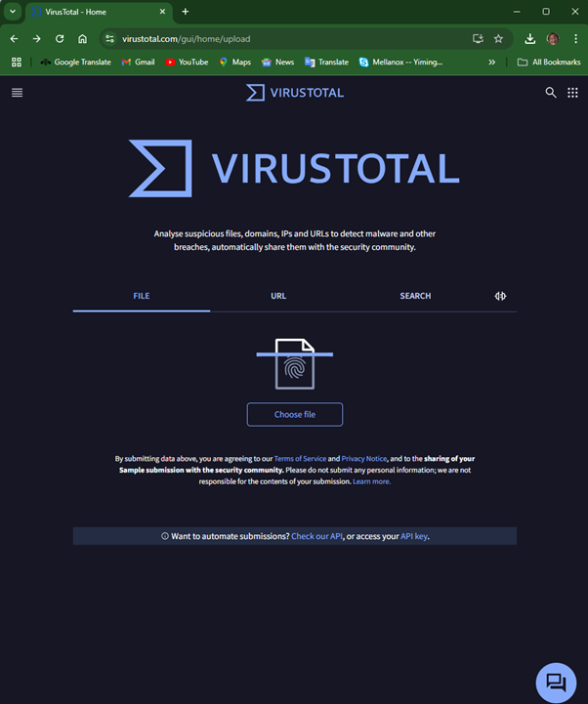Image resolution: width=588 pixels, height=704 pixels.
Task: Select the icon tab beside SEARCH
Action: coord(500,296)
